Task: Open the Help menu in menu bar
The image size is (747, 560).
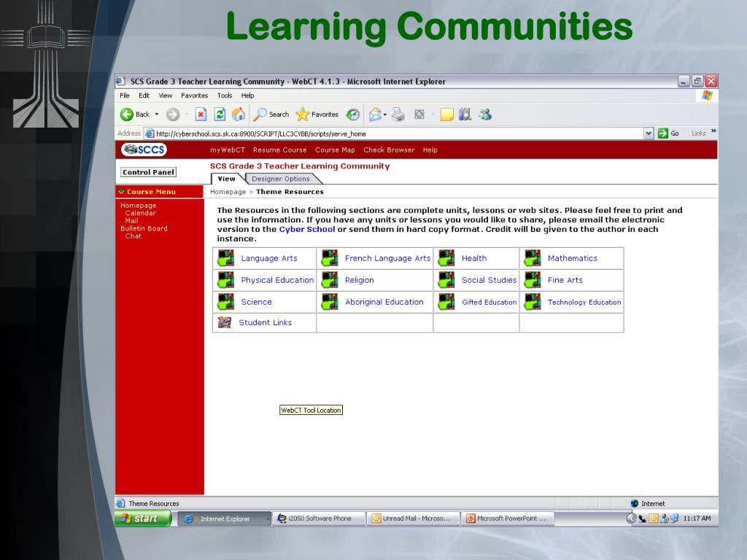Action: pos(248,96)
